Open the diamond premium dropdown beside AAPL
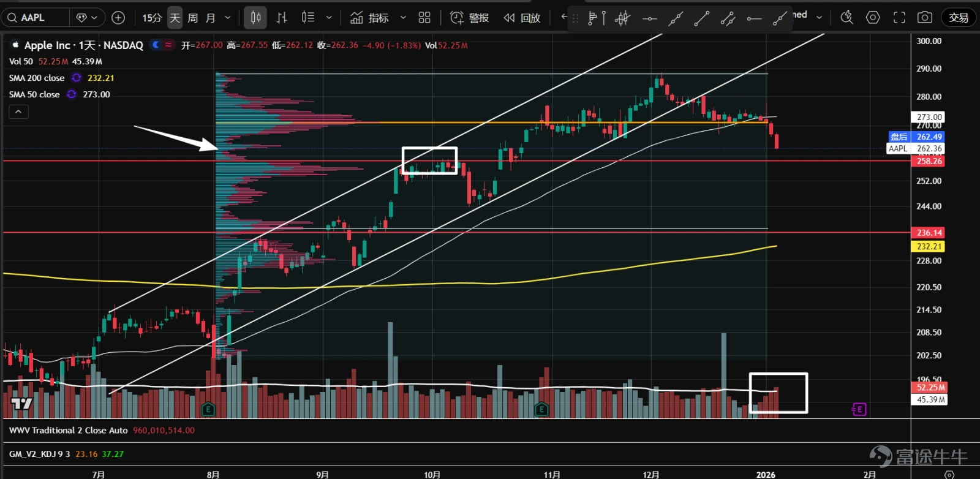Image resolution: width=980 pixels, height=479 pixels. pos(87,18)
